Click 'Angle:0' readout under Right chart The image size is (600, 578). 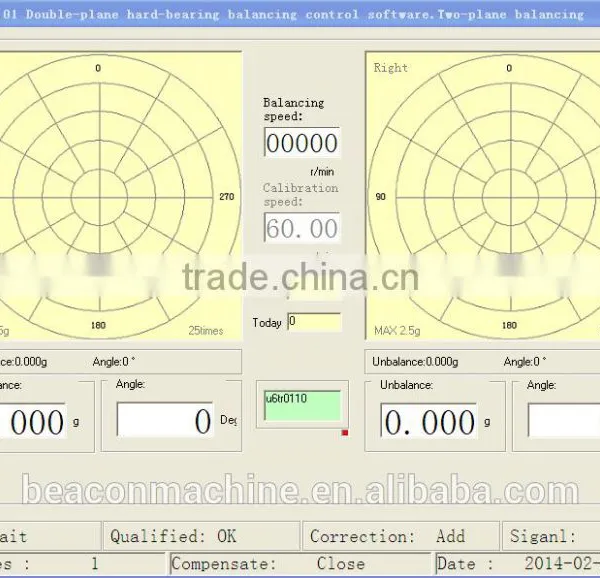tap(525, 361)
